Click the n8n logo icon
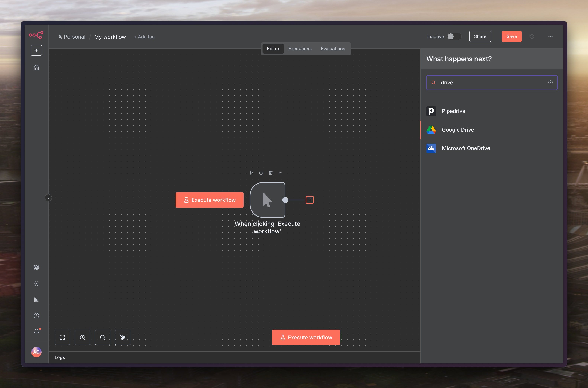The image size is (588, 388). point(36,35)
